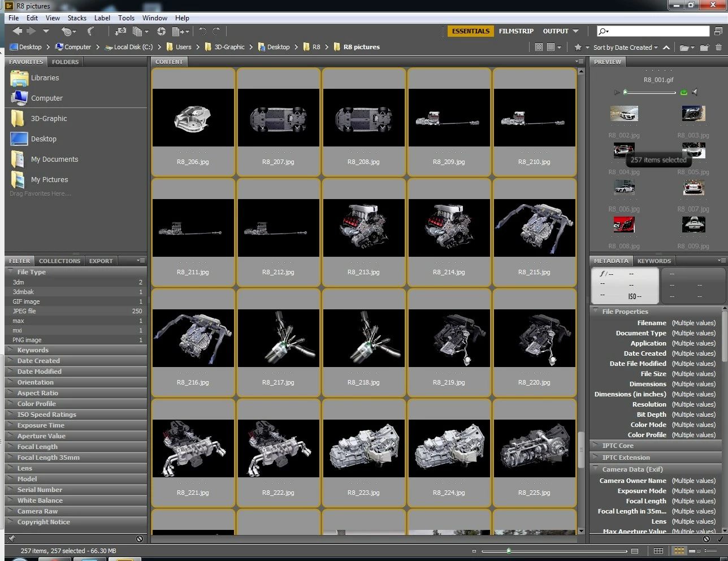Viewport: 728px width, 561px height.
Task: Toggle ascending sort order arrow
Action: [666, 48]
